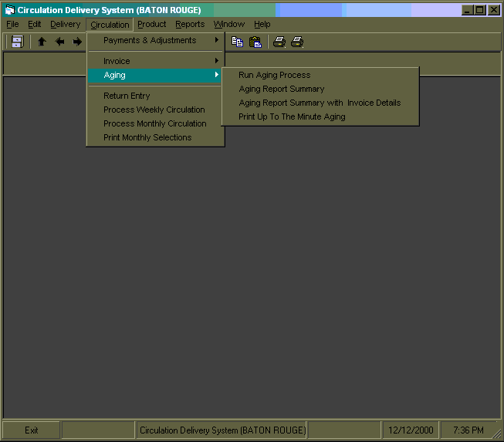Open the Help menu
The height and width of the screenshot is (442, 504).
click(x=262, y=25)
